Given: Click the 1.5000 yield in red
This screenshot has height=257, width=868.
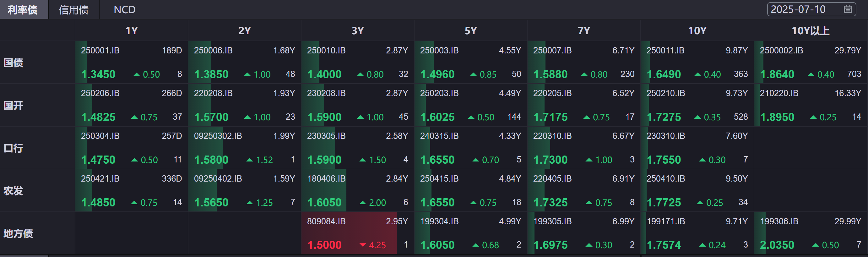Looking at the screenshot, I should (x=324, y=245).
